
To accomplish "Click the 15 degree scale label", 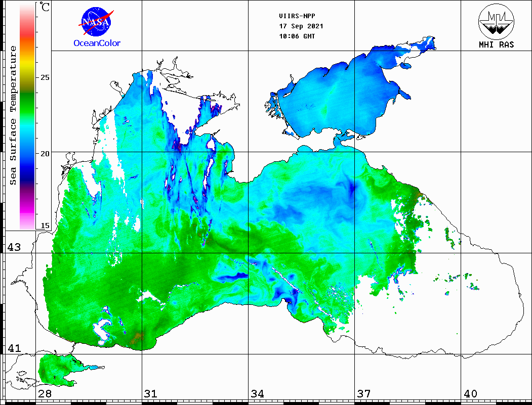I will click(x=45, y=226).
